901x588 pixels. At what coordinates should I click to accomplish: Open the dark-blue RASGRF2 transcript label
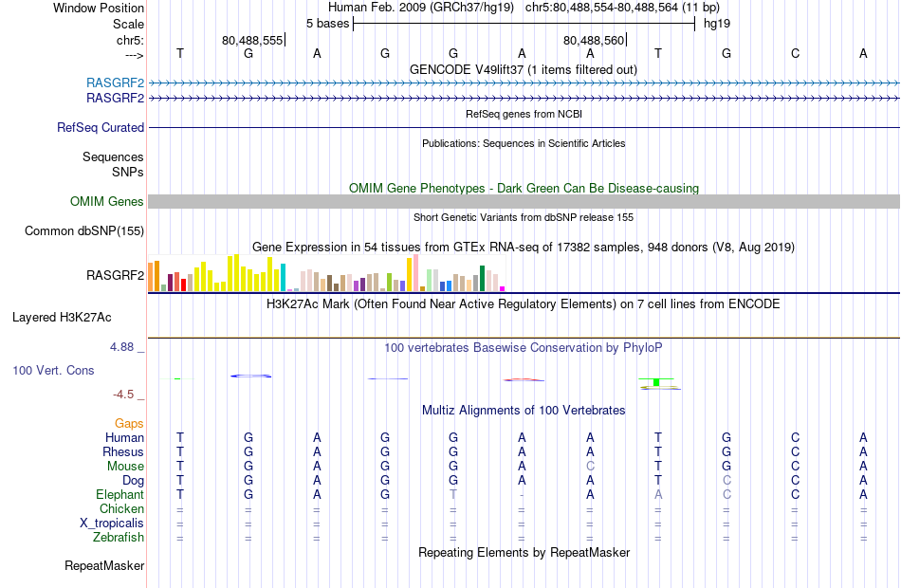[115, 99]
